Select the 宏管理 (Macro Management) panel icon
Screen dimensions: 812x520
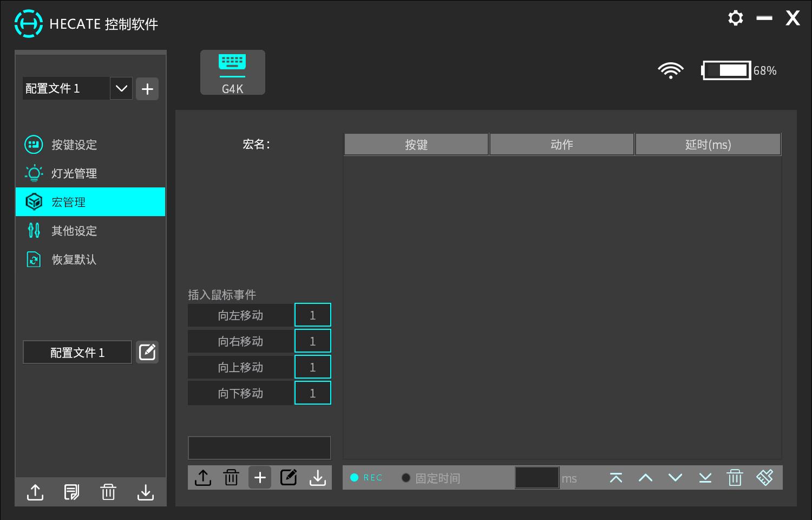pyautogui.click(x=34, y=201)
